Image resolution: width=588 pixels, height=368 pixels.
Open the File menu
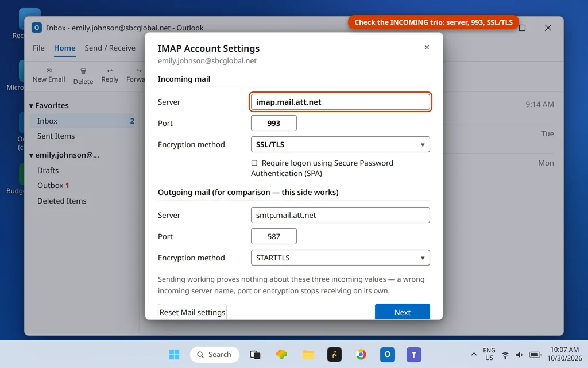tap(38, 48)
